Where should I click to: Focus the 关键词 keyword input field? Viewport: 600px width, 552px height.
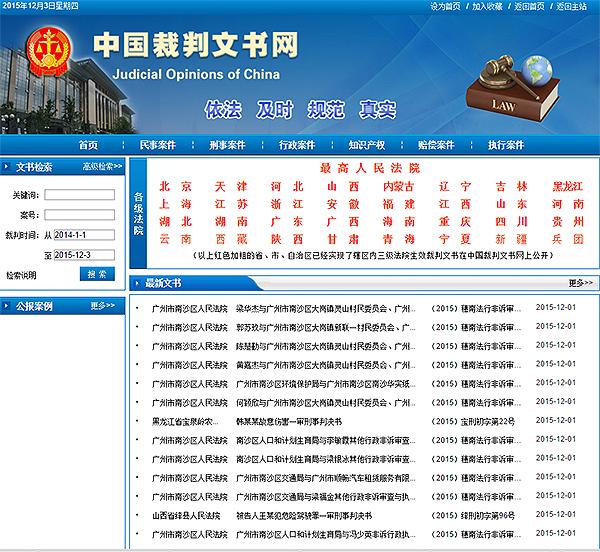coord(80,195)
